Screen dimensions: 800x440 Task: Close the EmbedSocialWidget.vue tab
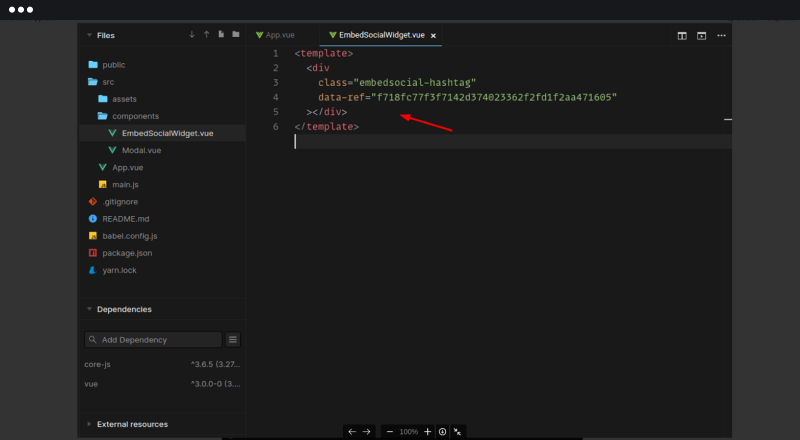click(x=433, y=36)
